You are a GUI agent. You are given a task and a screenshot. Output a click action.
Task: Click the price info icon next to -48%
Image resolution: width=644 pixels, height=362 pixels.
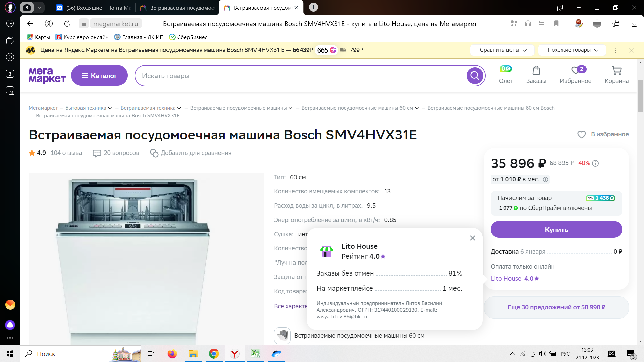(x=595, y=163)
